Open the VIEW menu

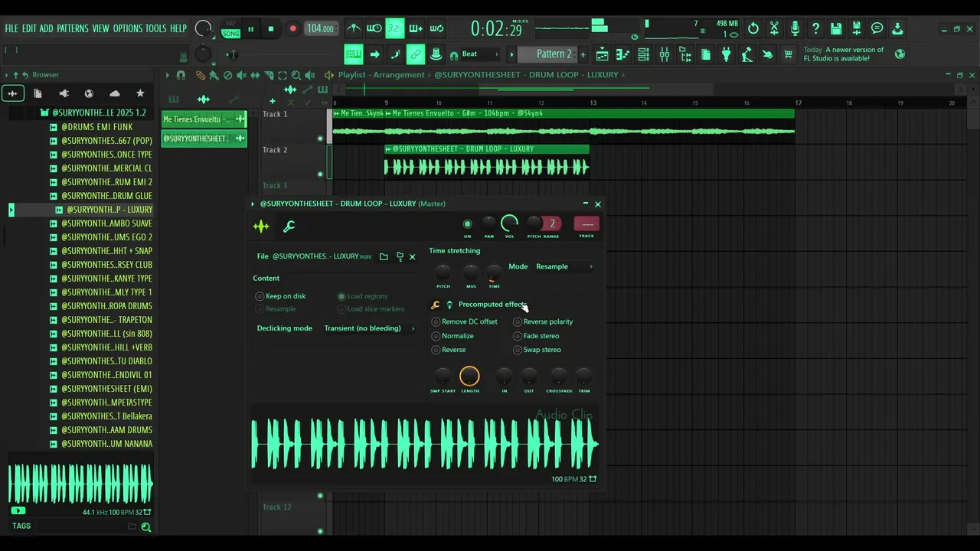101,28
